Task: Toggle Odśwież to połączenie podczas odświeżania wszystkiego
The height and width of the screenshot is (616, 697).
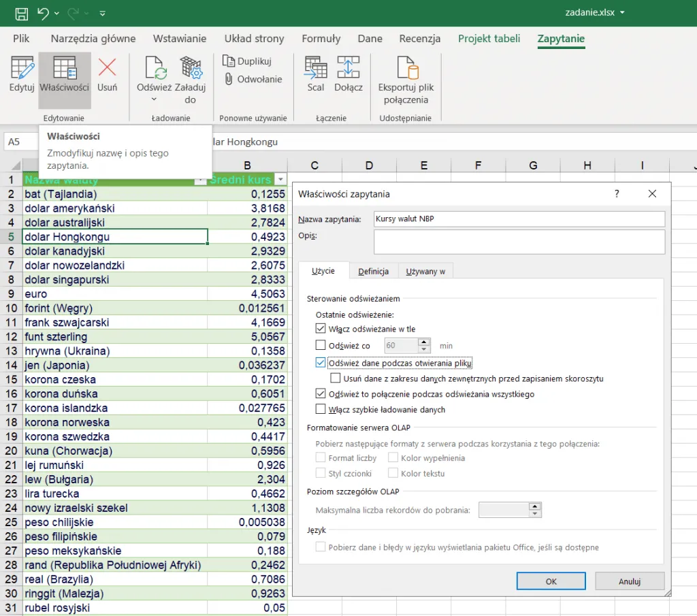Action: click(x=321, y=394)
